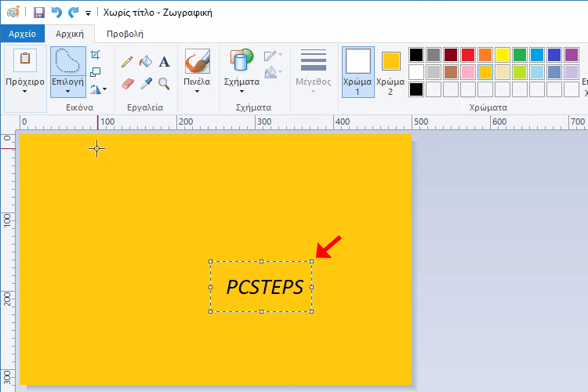Select the Eraser tool
The image size is (588, 392).
(128, 84)
